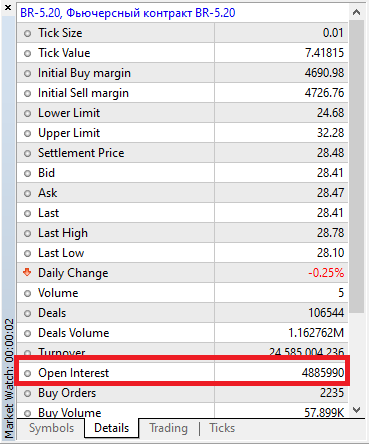Click the Upper Limit value 32.28
Screen dimensions: 369x444
[x=330, y=133]
